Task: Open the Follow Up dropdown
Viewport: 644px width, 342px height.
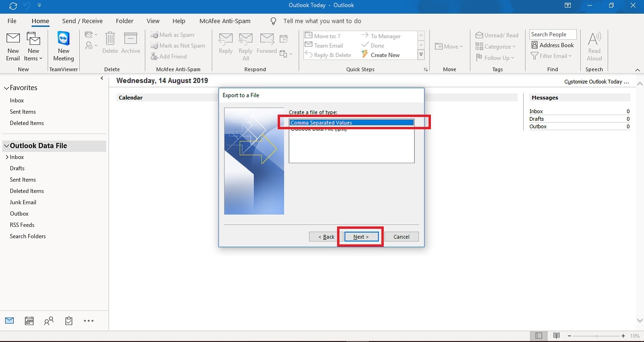Action: pos(495,58)
